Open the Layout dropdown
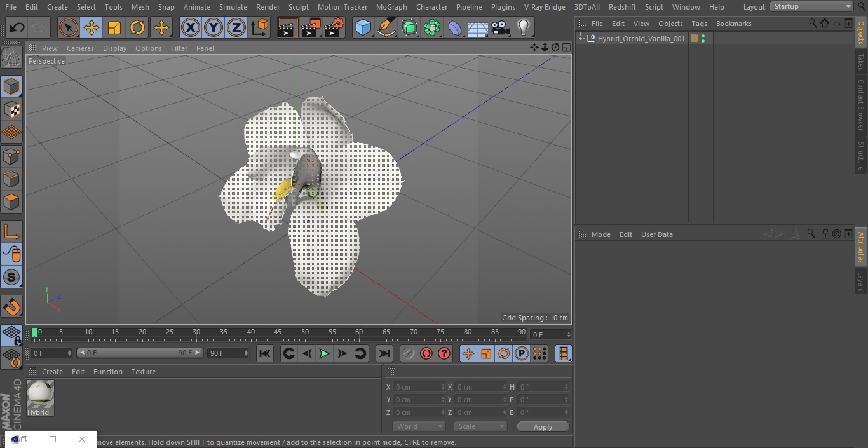 coord(811,6)
